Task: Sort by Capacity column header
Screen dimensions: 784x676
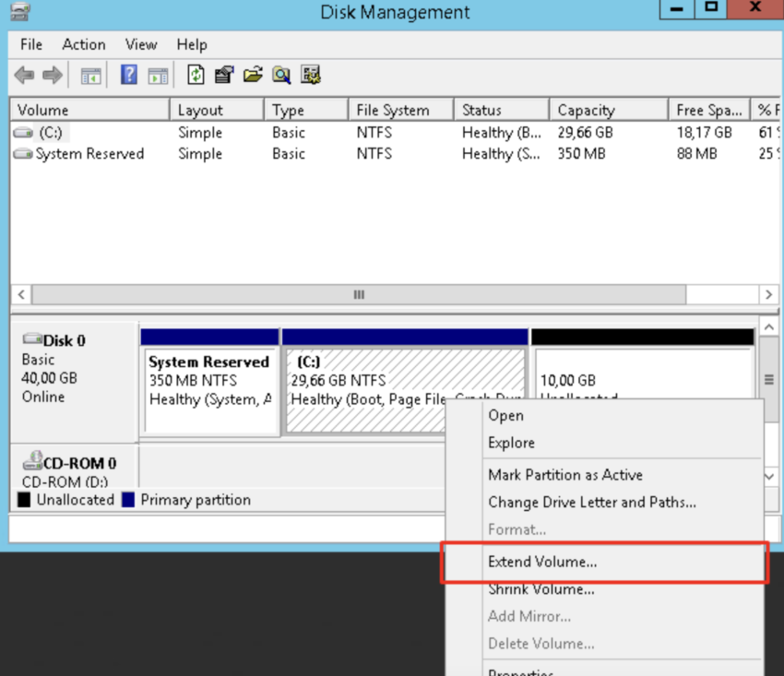Action: (587, 110)
